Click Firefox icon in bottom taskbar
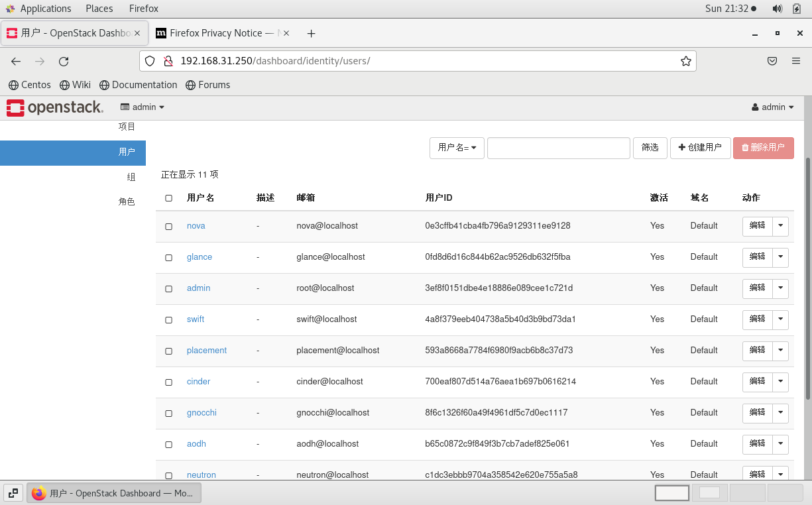 pos(38,493)
